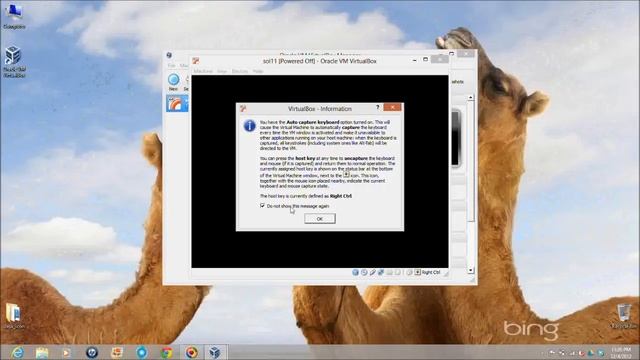
Task: Click the hard disk activity status icon
Action: pos(356,272)
